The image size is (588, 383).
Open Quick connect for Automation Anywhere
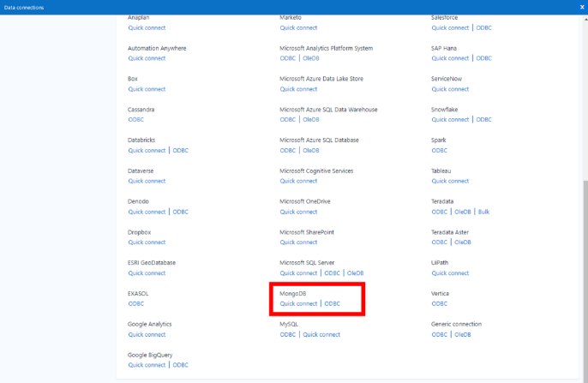[x=147, y=58]
